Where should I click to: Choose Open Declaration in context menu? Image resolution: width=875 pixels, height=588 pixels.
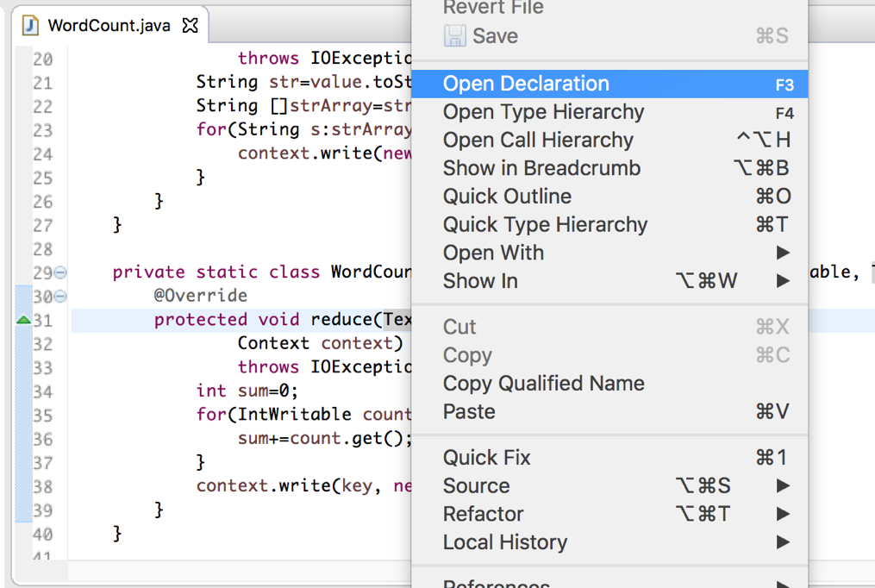(609, 84)
